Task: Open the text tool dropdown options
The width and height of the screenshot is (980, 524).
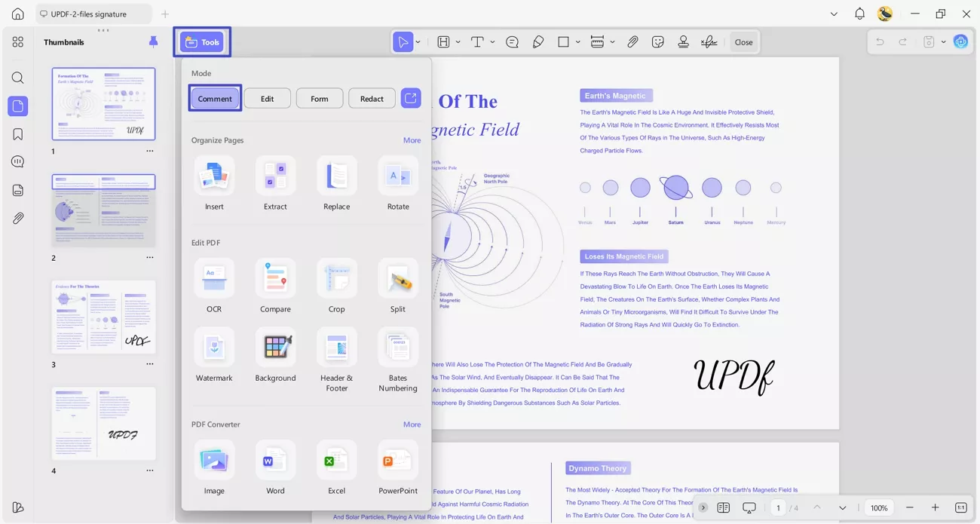Action: click(x=492, y=41)
